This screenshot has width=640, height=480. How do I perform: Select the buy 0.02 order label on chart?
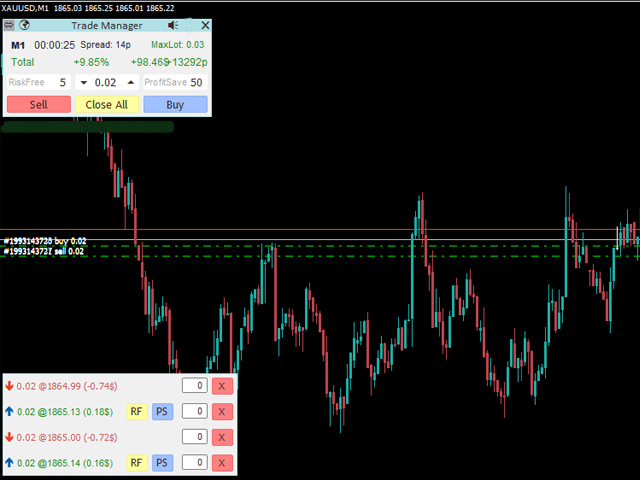pyautogui.click(x=45, y=241)
